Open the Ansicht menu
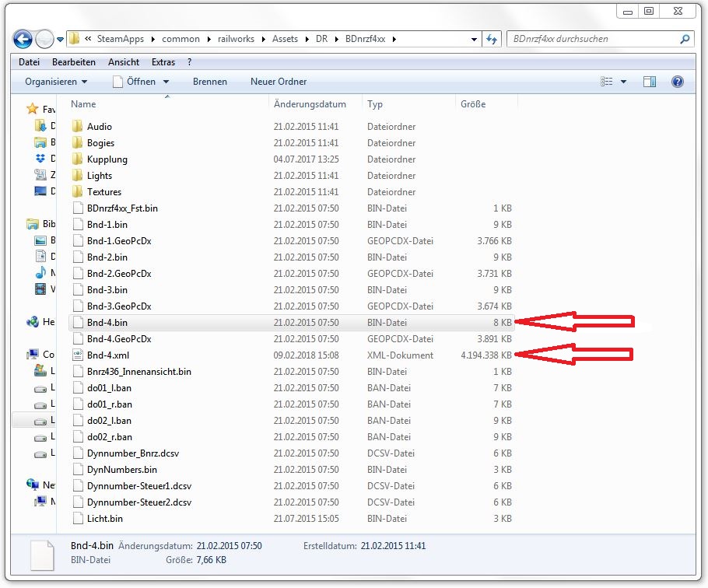Image resolution: width=708 pixels, height=588 pixels. click(124, 61)
